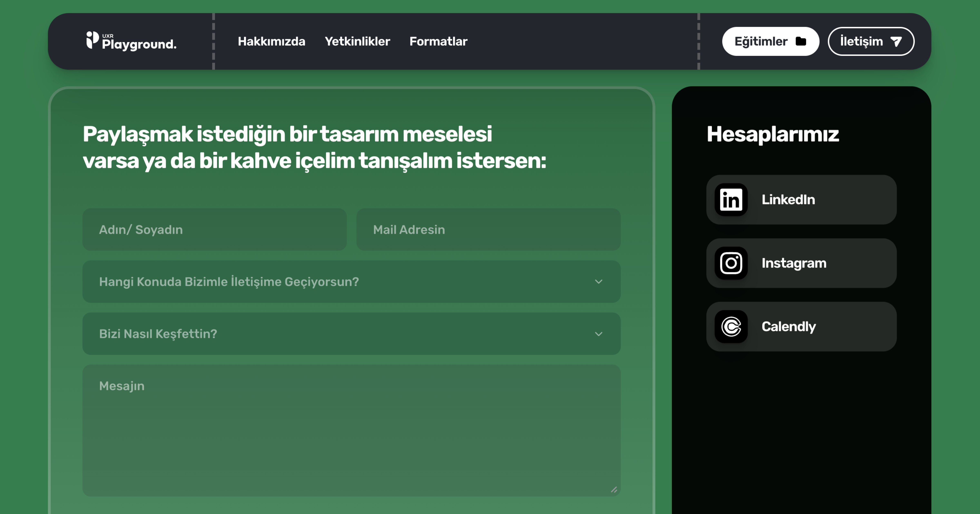Viewport: 980px width, 514px height.
Task: Click the Calendly icon under Hesaplarımız
Action: 731,326
